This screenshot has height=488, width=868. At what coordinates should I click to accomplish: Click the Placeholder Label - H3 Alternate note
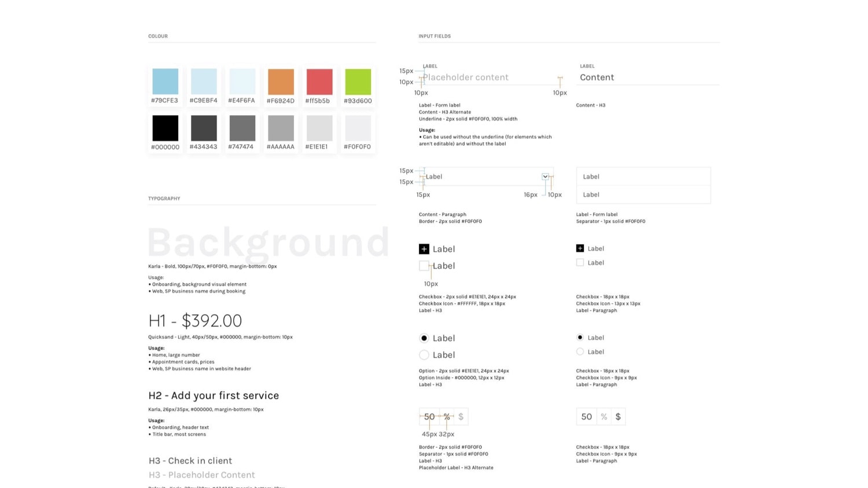[456, 468]
